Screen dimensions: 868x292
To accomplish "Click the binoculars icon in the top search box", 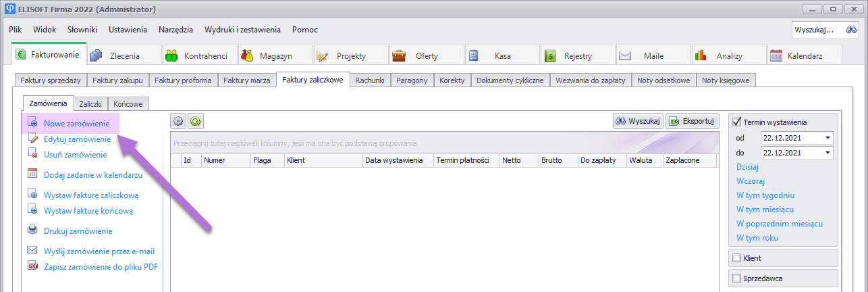I will [850, 30].
